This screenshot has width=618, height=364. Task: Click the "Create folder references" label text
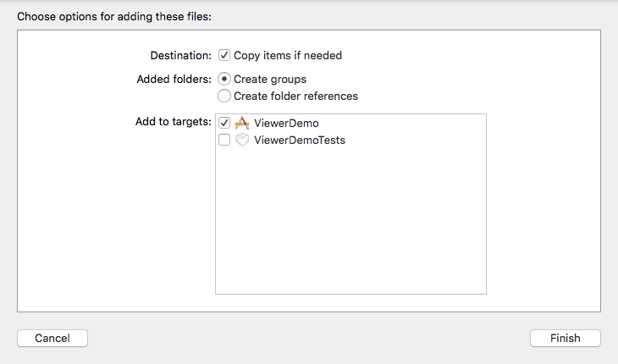295,97
